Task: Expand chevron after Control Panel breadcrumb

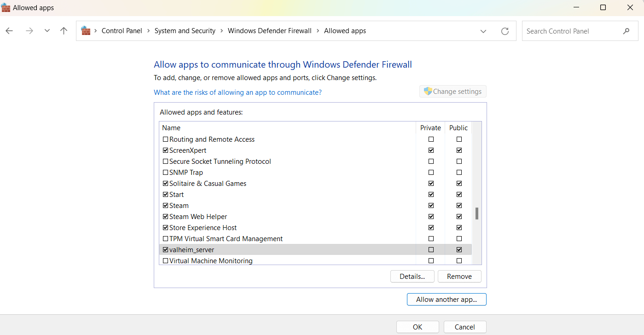Action: 148,31
